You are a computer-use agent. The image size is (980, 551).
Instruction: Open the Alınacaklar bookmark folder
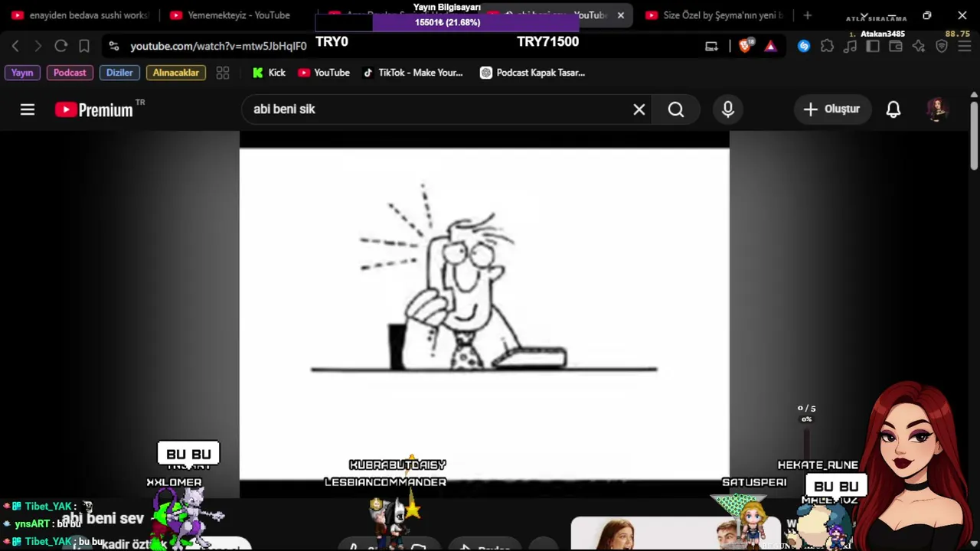[x=176, y=73]
